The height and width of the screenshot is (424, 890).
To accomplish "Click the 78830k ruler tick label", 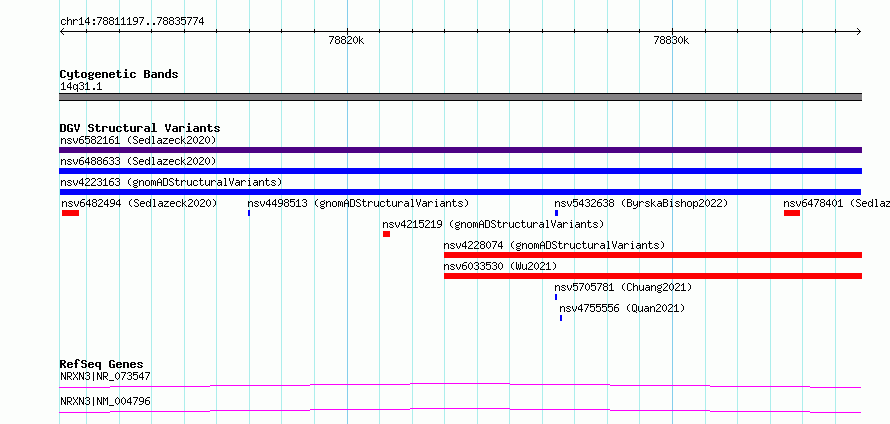I will pyautogui.click(x=671, y=40).
